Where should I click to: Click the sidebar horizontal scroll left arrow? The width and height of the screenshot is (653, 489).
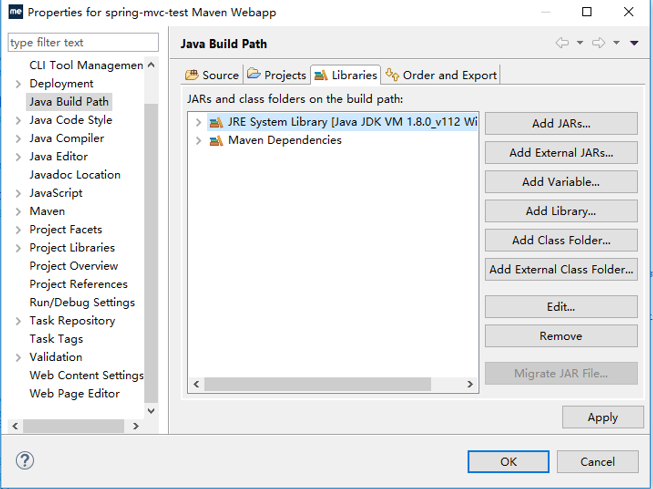(x=15, y=426)
